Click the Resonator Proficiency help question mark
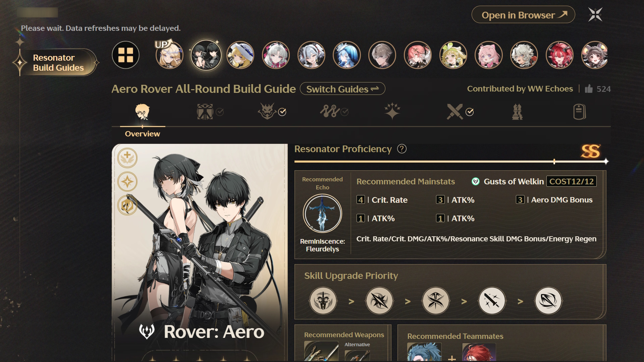 [402, 149]
